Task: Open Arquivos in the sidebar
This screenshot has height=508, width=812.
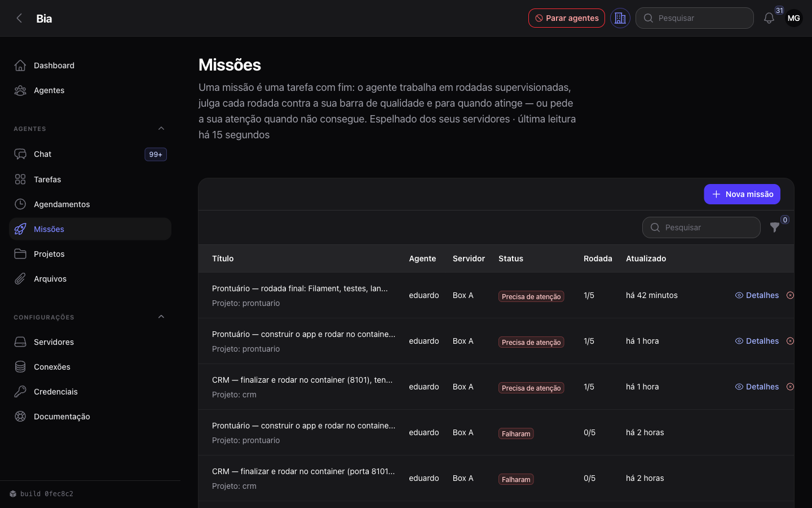Action: click(x=90, y=279)
